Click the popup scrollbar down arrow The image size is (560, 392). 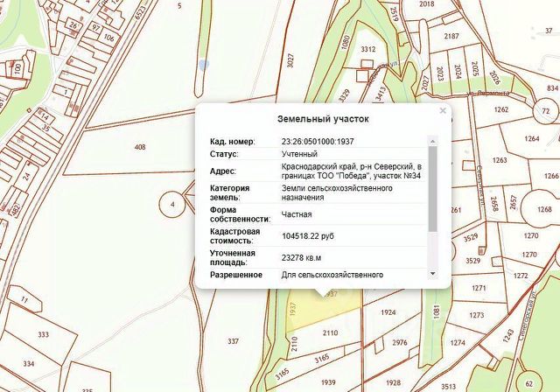[x=432, y=274]
